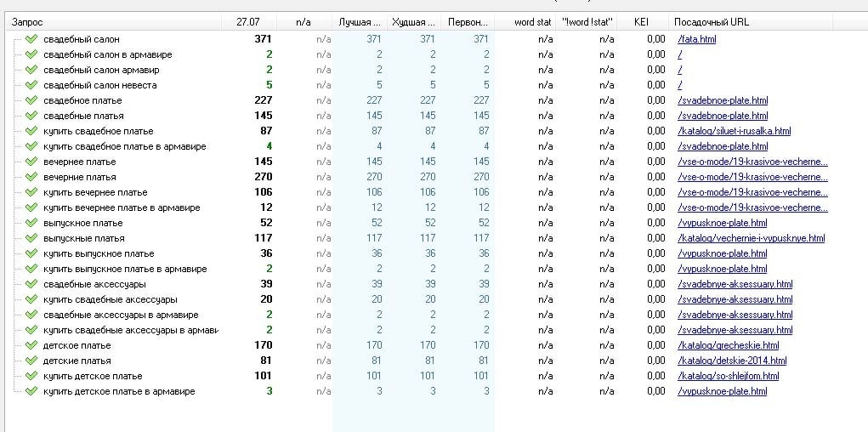
Task: Click check icon for купить вечернее платье
Action: coord(31,192)
